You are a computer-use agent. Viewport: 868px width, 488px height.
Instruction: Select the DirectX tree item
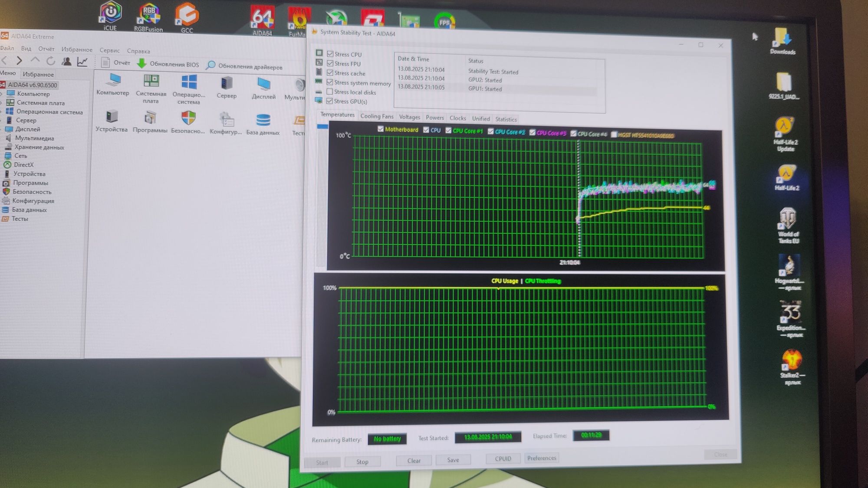(x=23, y=165)
